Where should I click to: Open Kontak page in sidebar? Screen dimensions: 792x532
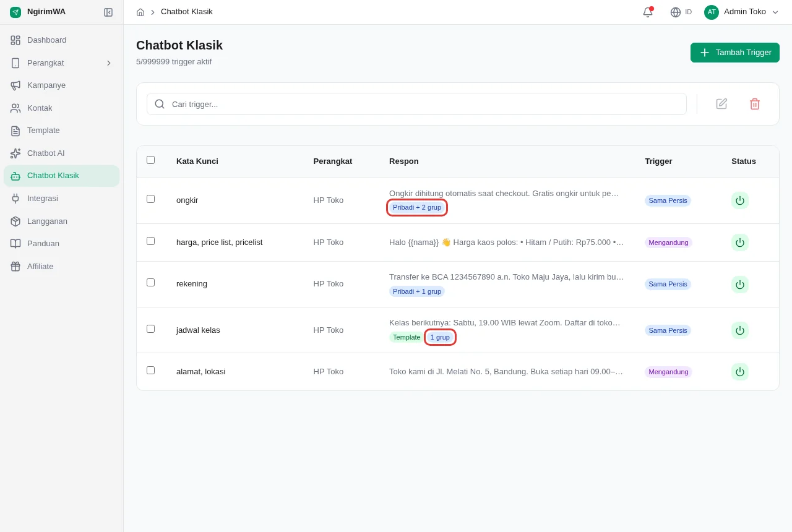pos(62,108)
